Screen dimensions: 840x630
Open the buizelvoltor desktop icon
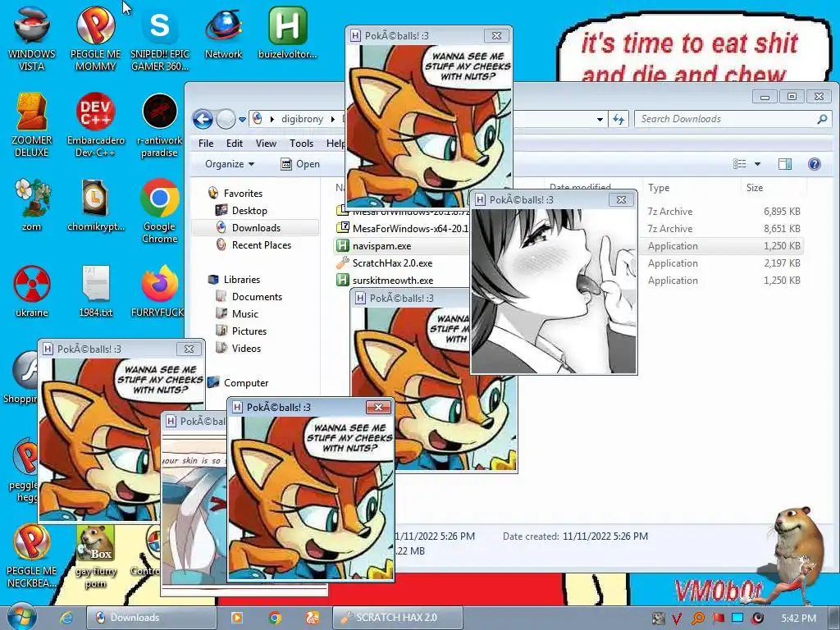pos(288,32)
